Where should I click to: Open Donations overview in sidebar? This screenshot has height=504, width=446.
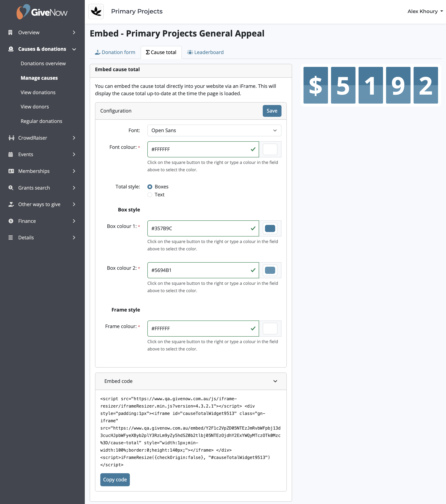click(43, 64)
